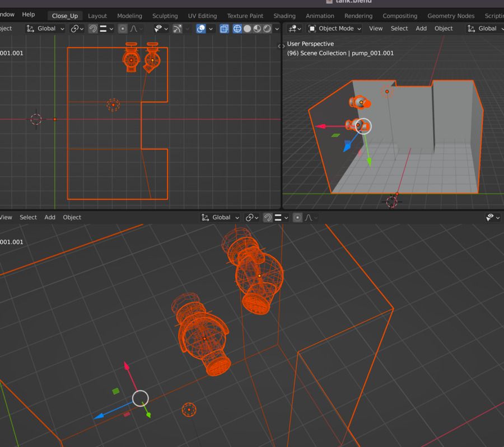The image size is (504, 447).
Task: Toggle X-ray mode in top-left viewport
Action: tap(224, 29)
